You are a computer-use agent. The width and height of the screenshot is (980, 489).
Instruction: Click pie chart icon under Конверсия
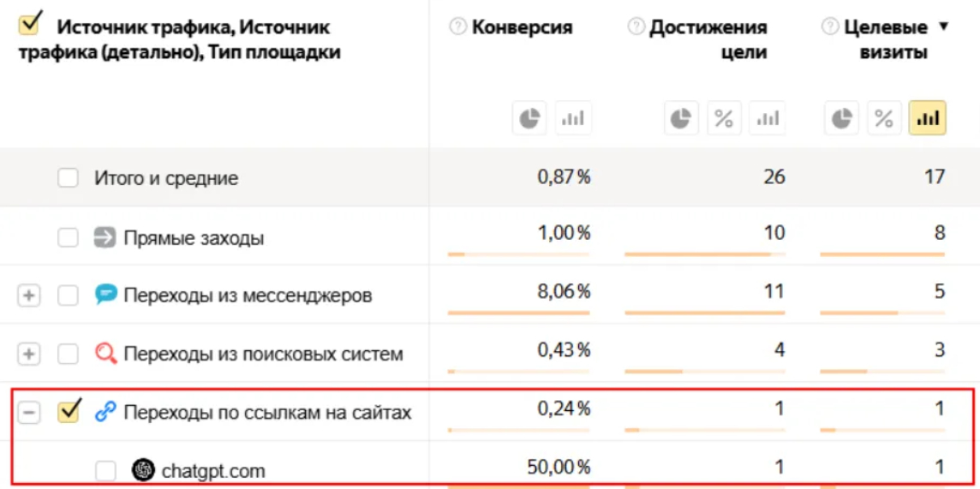(x=529, y=119)
